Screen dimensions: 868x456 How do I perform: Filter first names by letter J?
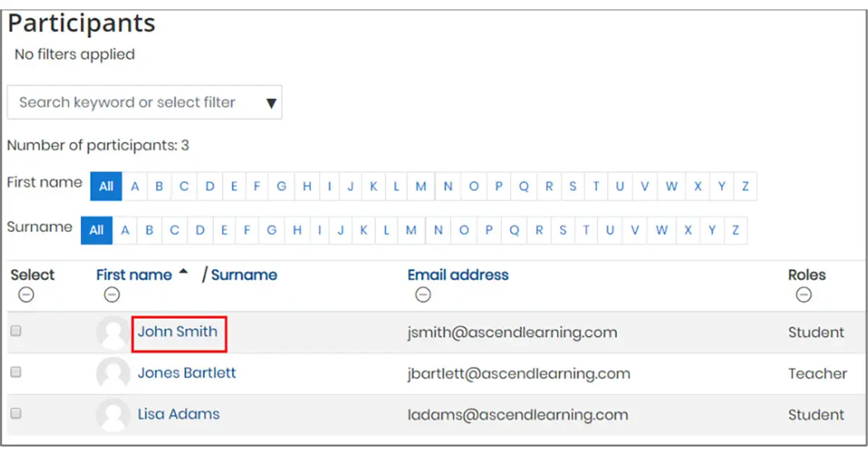tap(349, 186)
